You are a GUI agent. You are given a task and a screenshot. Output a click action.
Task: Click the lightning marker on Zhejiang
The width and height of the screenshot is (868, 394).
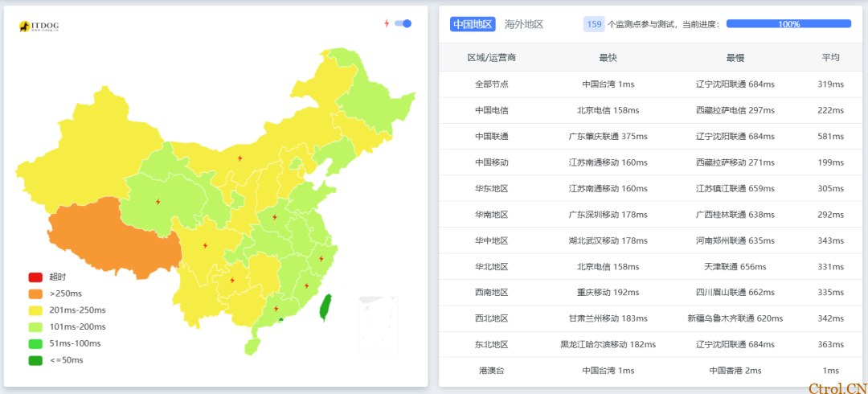(321, 259)
